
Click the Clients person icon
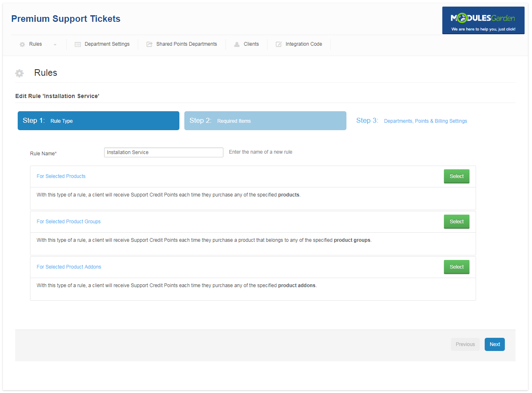tap(237, 44)
